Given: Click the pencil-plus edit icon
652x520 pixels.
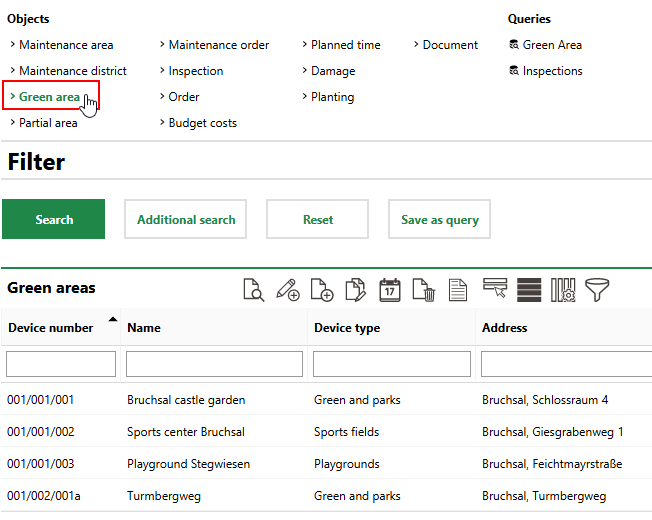Looking at the screenshot, I should click(x=288, y=290).
